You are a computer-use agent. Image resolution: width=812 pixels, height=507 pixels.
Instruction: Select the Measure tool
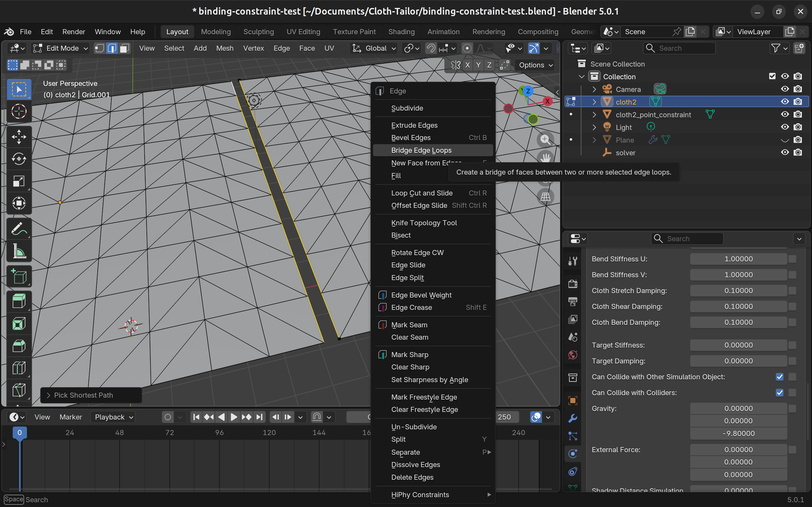click(x=19, y=251)
